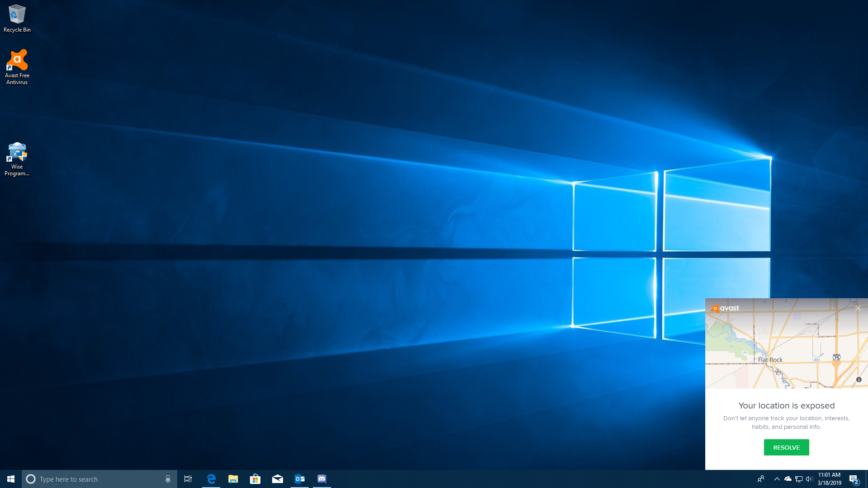Open Wise Program Uninstaller desktop shortcut
The height and width of the screenshot is (488, 868).
[x=17, y=158]
